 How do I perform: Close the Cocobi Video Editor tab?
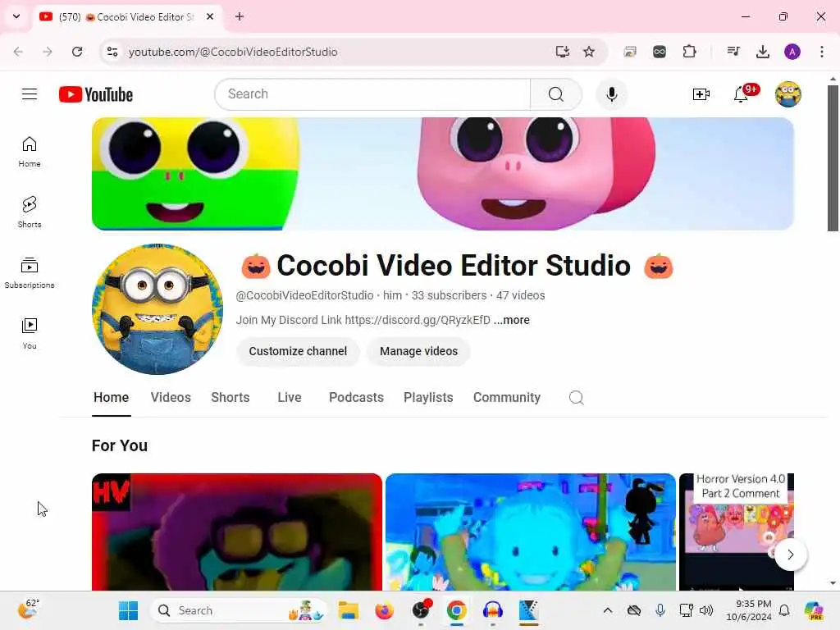(x=210, y=16)
